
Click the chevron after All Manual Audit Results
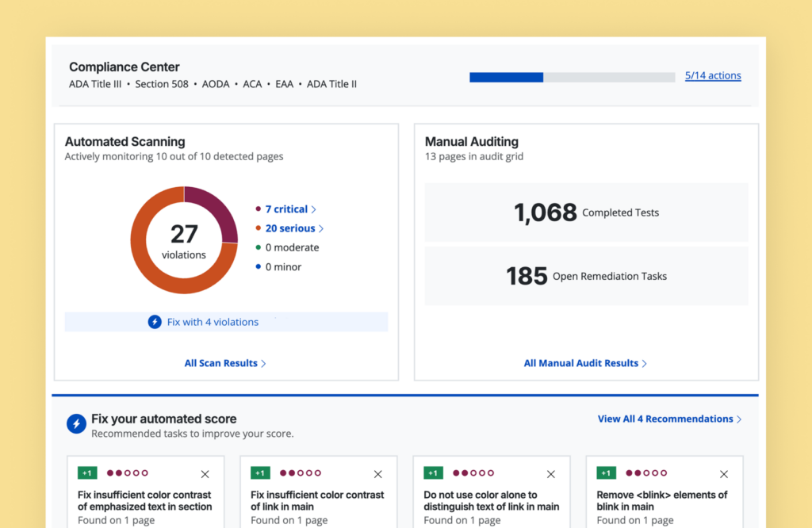pos(644,364)
